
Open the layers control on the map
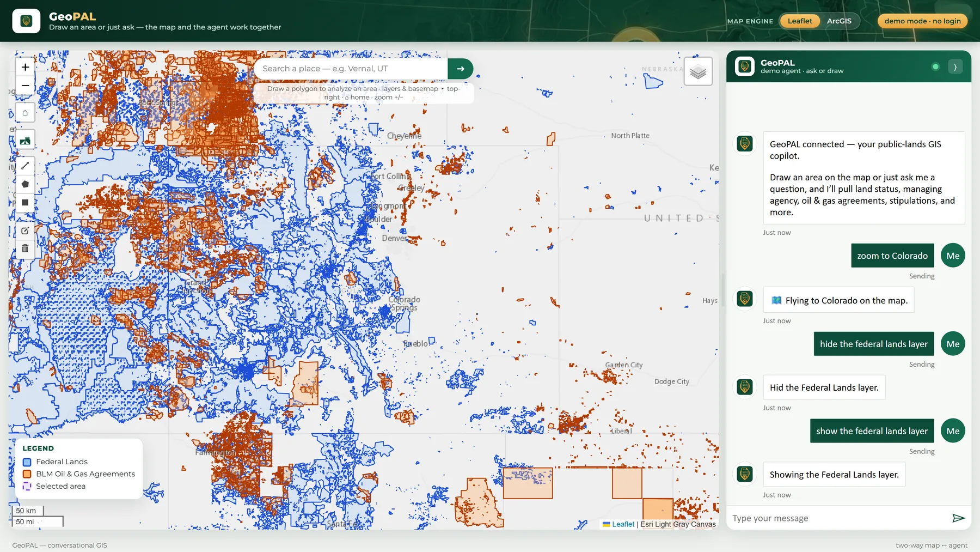tap(698, 71)
